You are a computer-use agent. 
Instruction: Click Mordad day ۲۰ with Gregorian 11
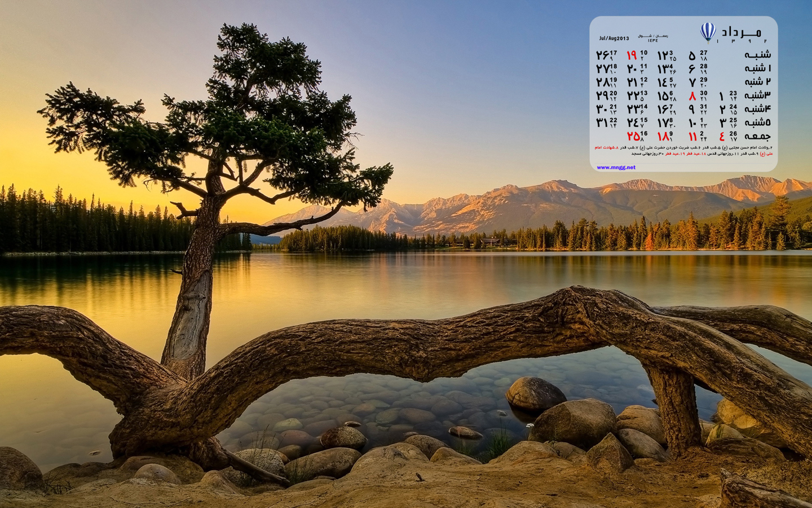coord(637,69)
